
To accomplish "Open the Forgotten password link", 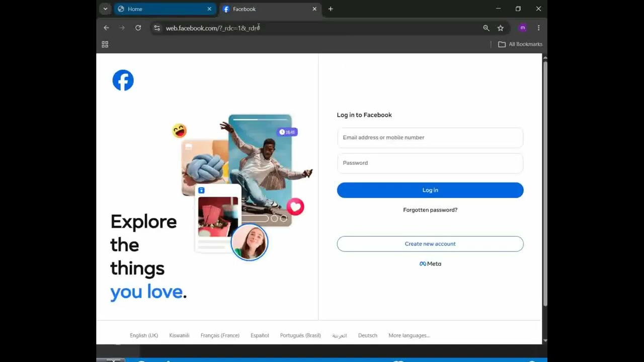I will (430, 210).
